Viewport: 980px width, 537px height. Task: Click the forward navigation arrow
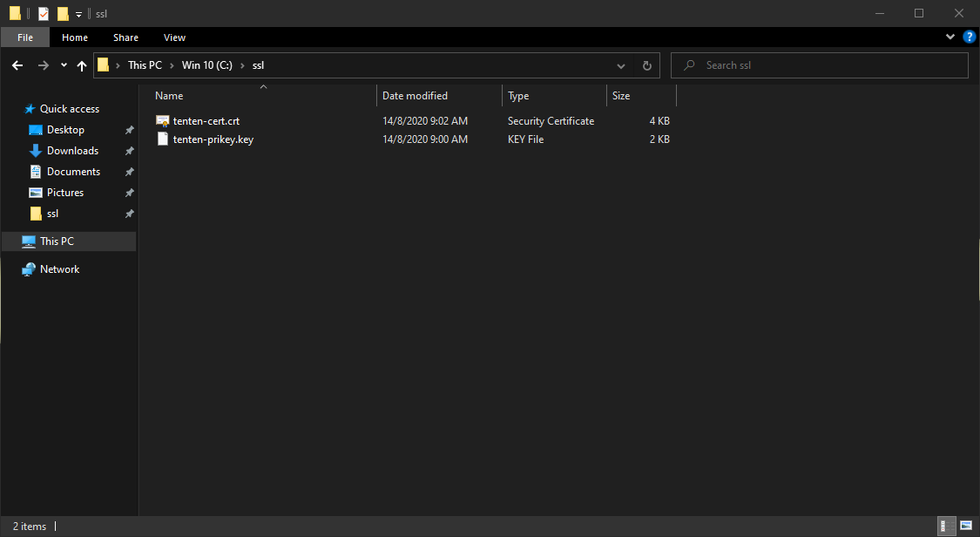click(x=44, y=65)
